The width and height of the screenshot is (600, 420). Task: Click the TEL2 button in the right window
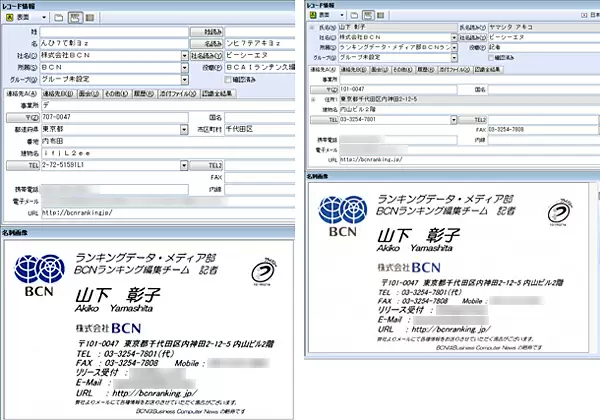click(x=473, y=120)
